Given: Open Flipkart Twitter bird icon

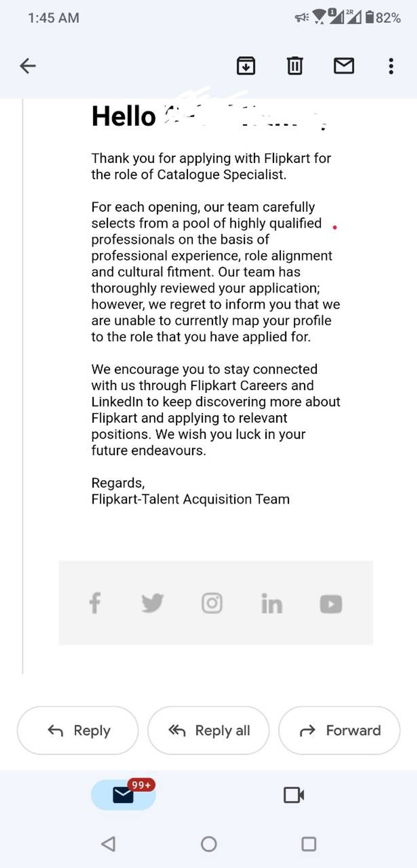Looking at the screenshot, I should coord(153,603).
